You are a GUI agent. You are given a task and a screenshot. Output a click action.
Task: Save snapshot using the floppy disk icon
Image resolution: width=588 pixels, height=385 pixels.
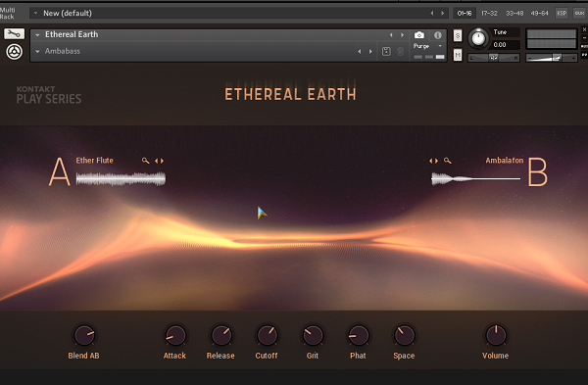tap(386, 51)
